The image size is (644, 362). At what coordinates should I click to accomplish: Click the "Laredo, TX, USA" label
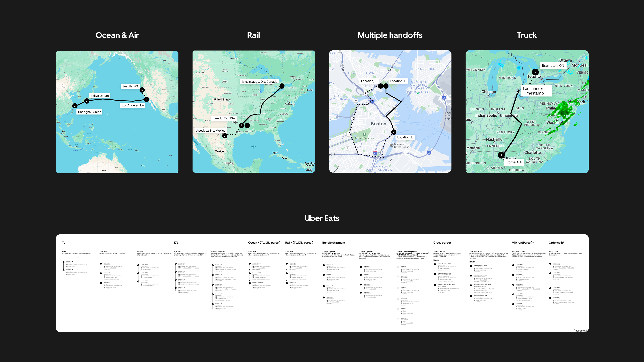pyautogui.click(x=224, y=118)
